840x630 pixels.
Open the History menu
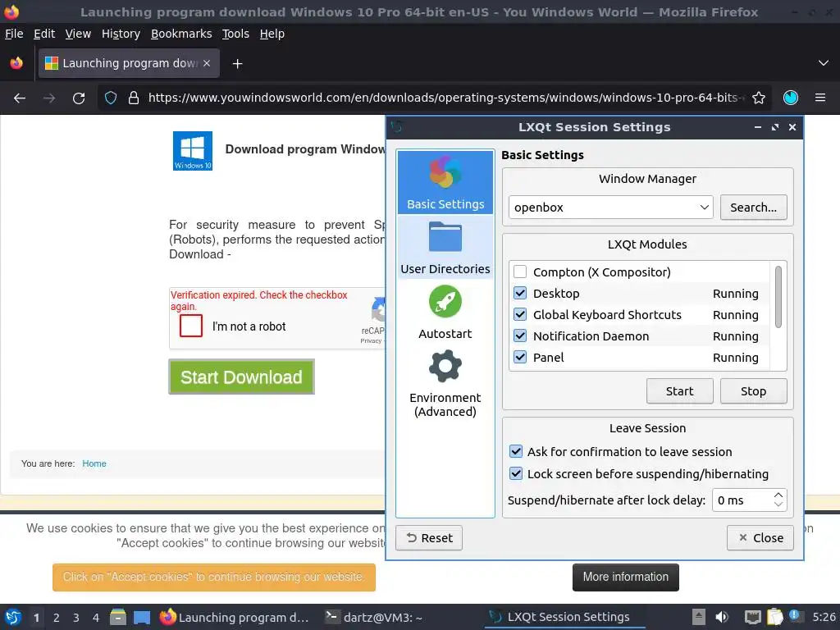coord(121,34)
